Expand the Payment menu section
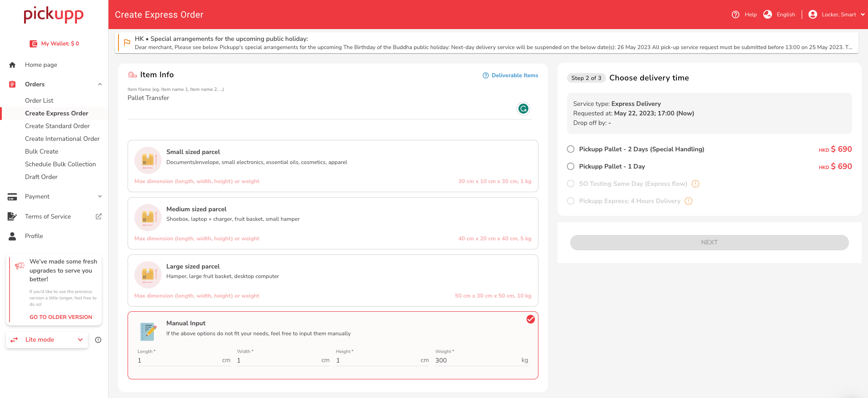The width and height of the screenshot is (868, 398). tap(99, 197)
